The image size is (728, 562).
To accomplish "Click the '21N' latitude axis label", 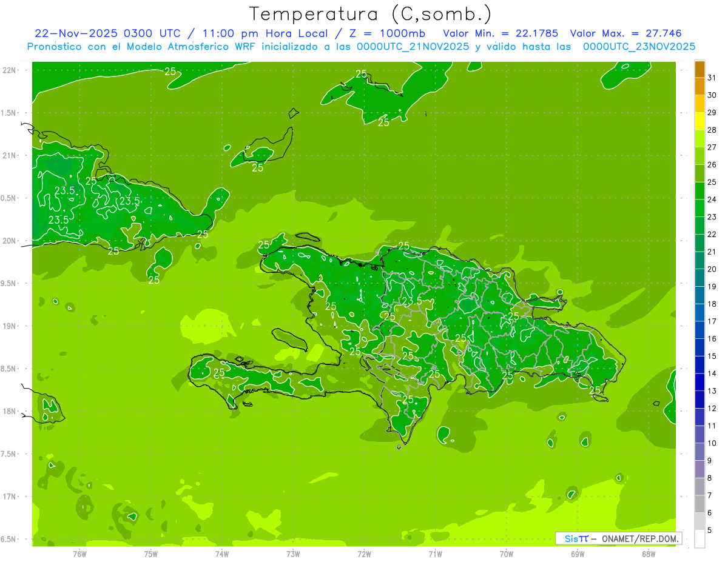I will pyautogui.click(x=9, y=155).
